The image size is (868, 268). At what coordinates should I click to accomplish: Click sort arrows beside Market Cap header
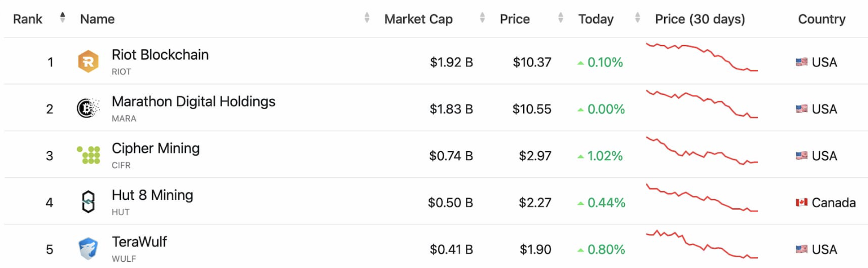482,18
